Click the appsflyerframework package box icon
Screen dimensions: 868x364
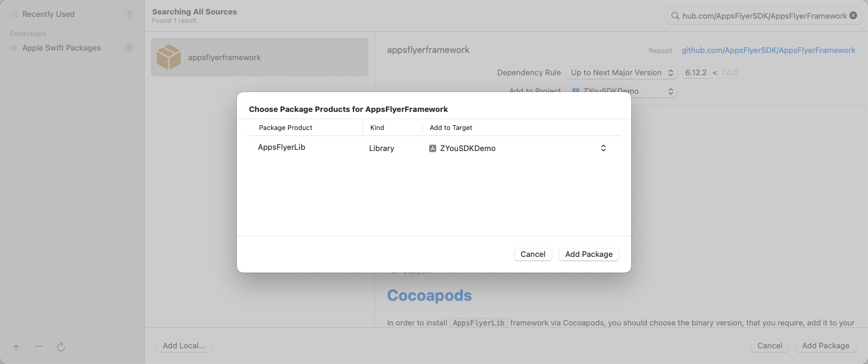pyautogui.click(x=168, y=58)
